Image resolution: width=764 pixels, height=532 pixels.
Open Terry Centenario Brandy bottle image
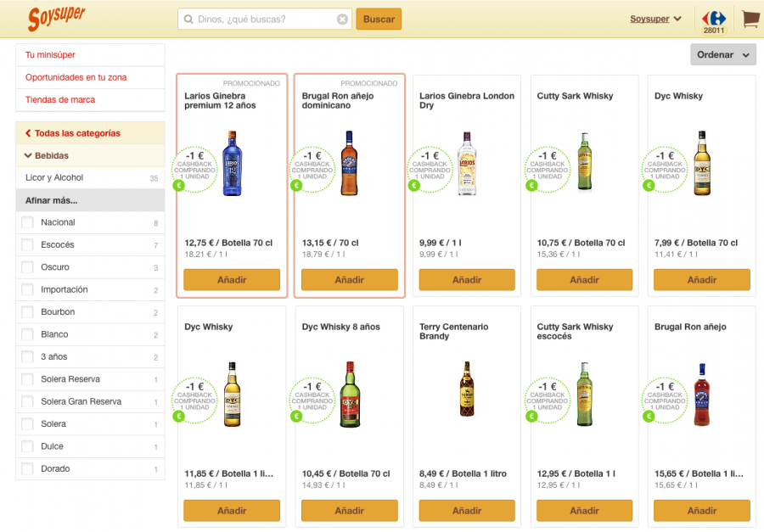tap(467, 389)
